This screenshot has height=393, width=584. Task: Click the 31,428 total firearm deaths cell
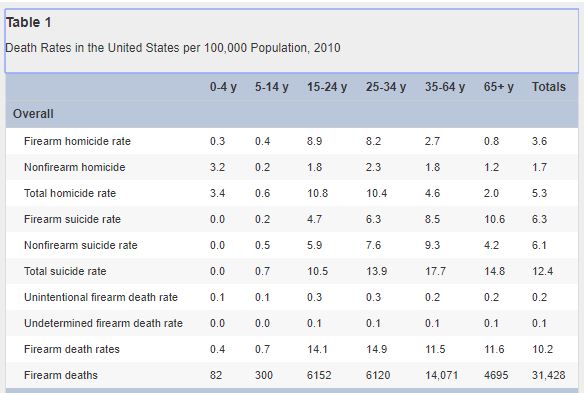[x=549, y=375]
